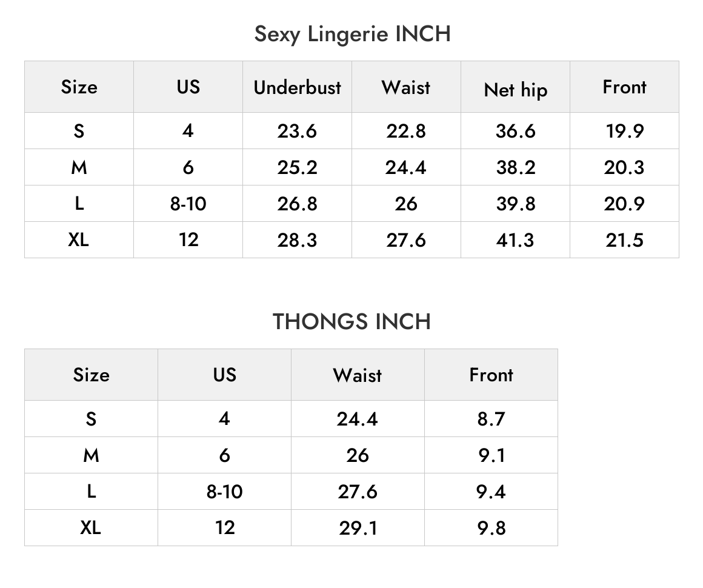Click net hip value 41.3
Screen dimensions: 703x588
point(516,240)
